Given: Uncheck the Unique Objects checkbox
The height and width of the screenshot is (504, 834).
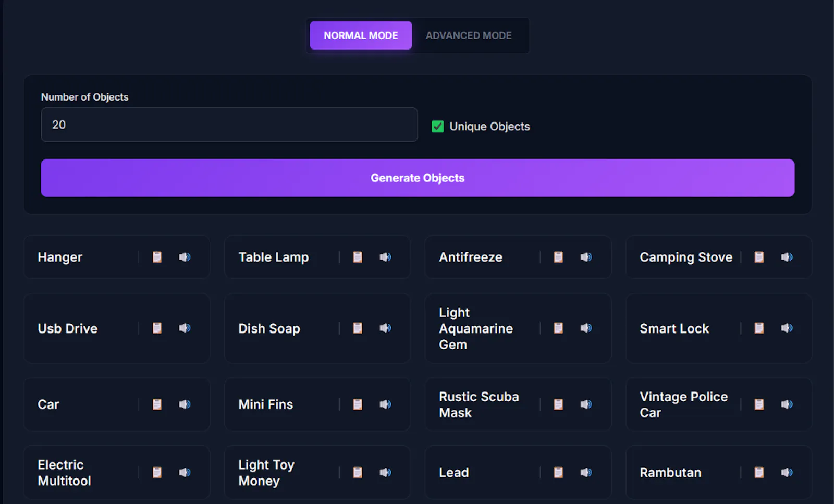Looking at the screenshot, I should tap(438, 127).
